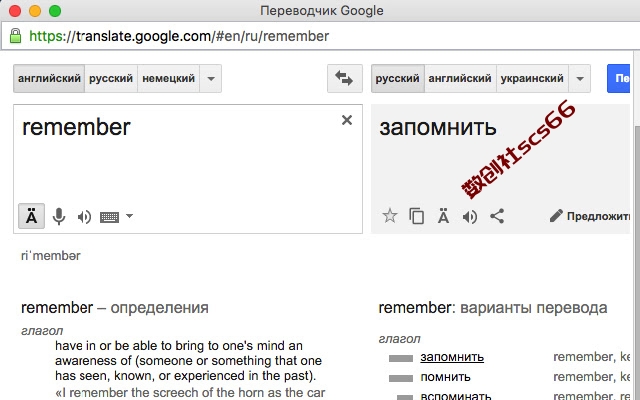Expand the source language dropdown arrow
This screenshot has width=640, height=400.
[x=211, y=78]
